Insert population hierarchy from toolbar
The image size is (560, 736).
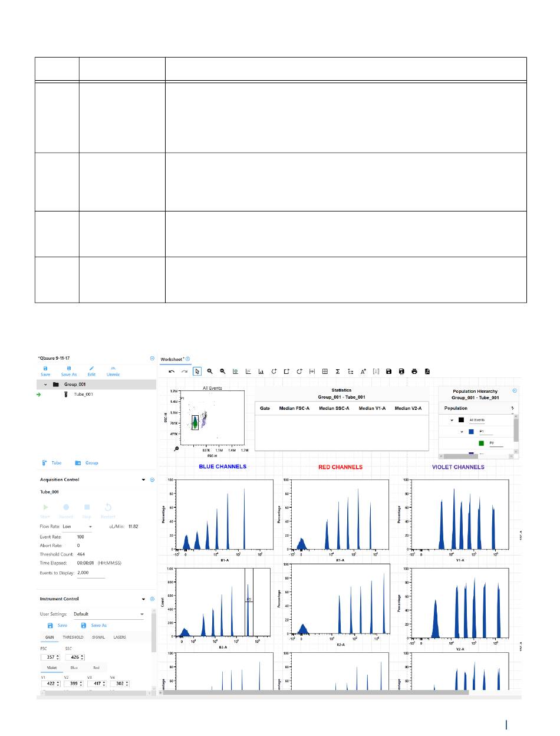(x=351, y=372)
